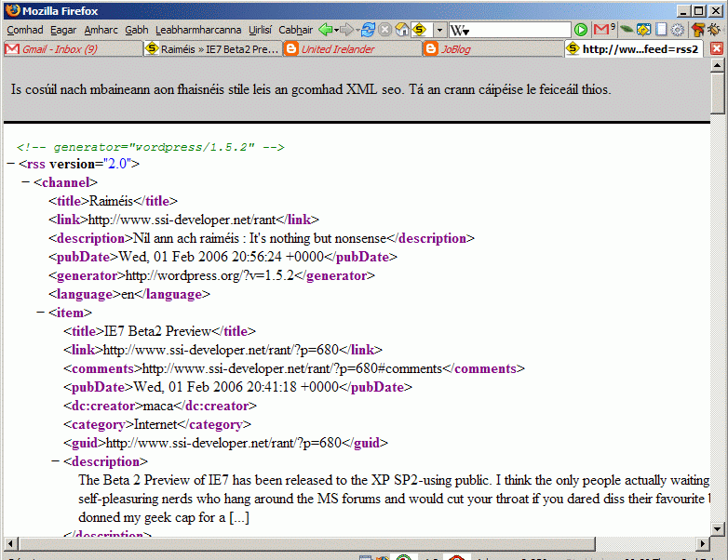The width and height of the screenshot is (728, 560).
Task: Click the dc:creator value 'maca'
Action: tap(158, 406)
